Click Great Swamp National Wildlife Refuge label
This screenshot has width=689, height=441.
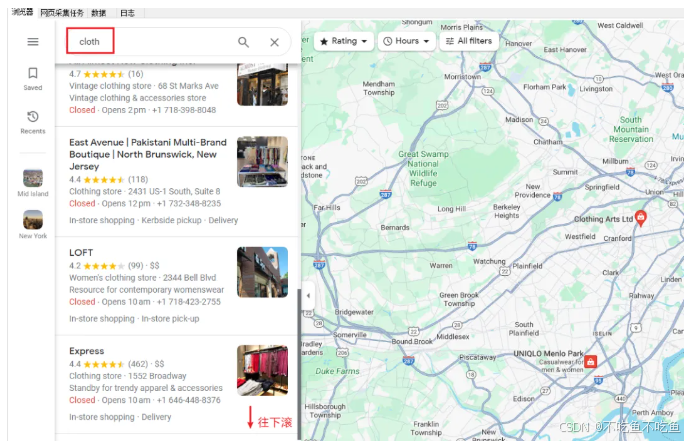point(424,169)
